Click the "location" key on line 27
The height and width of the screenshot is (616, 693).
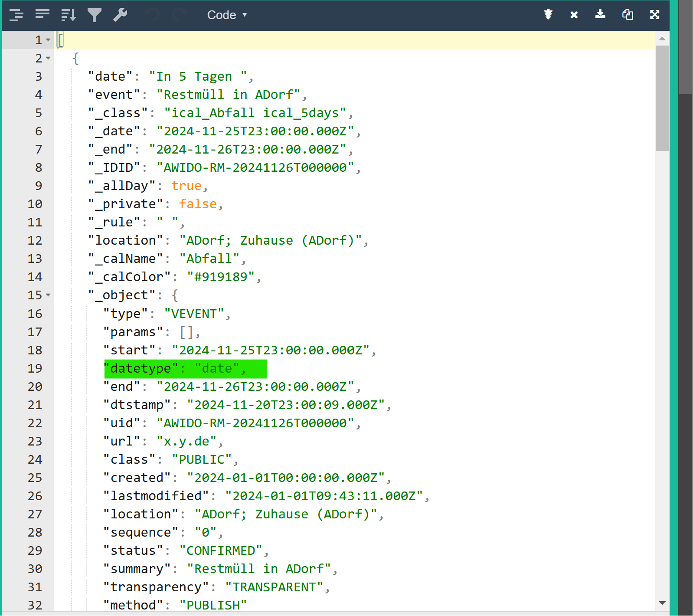(141, 514)
